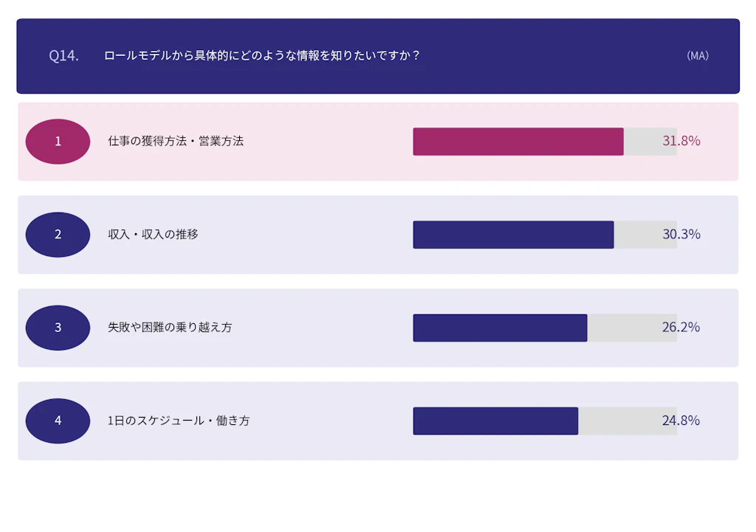Click the rank 3 oval badge
The image size is (756, 532).
pyautogui.click(x=58, y=328)
